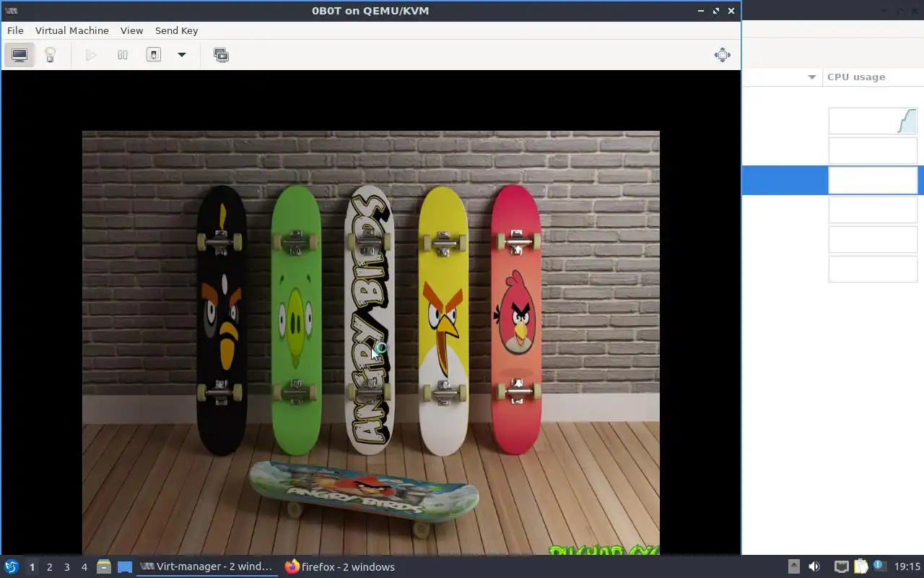Activate firefox taskbar group
This screenshot has width=924, height=578.
340,567
